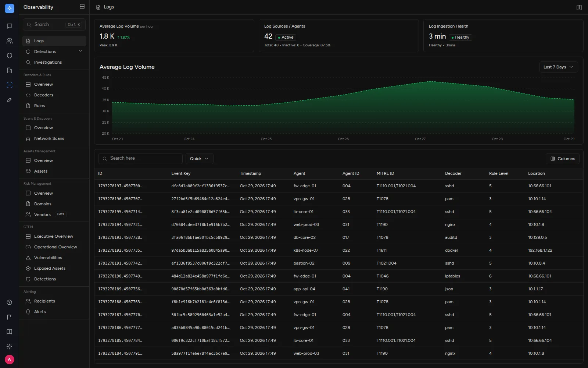Click the app logo icon in the rail
Screen dimensions: 588x368
[10, 8]
